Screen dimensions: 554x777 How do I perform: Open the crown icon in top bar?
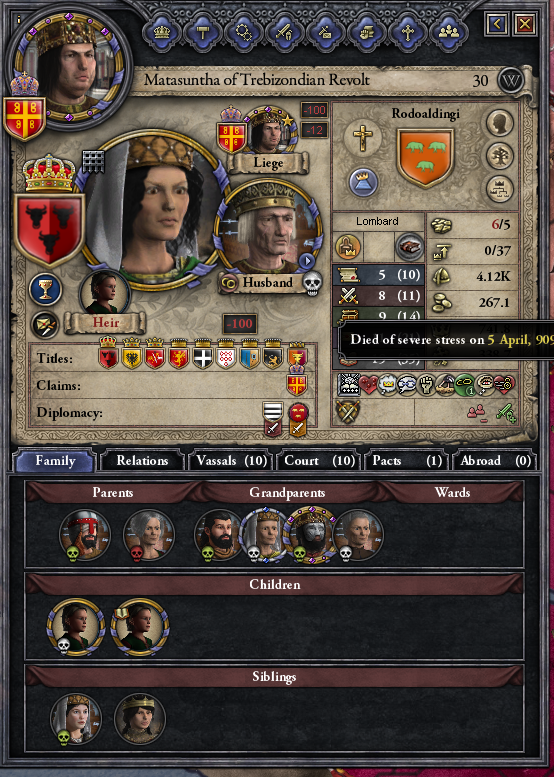162,33
